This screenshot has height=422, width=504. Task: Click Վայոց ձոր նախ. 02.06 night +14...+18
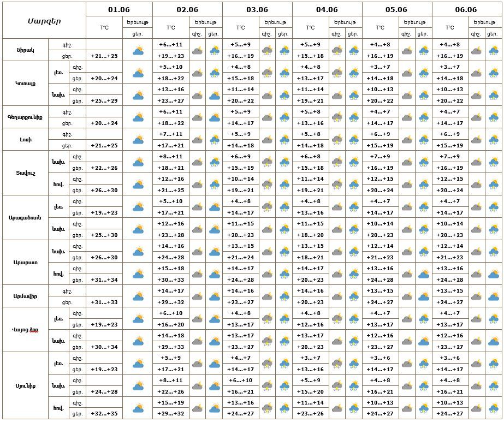click(171, 335)
